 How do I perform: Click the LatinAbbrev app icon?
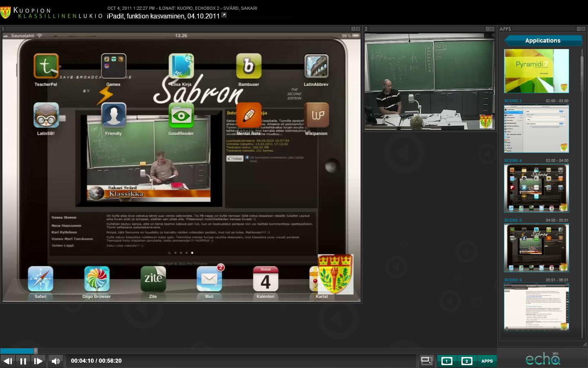tap(316, 66)
